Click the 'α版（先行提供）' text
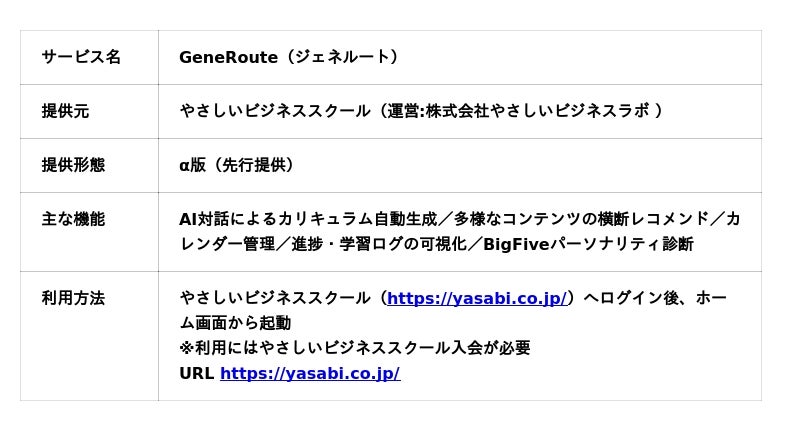This screenshot has width=800, height=431. 237,165
